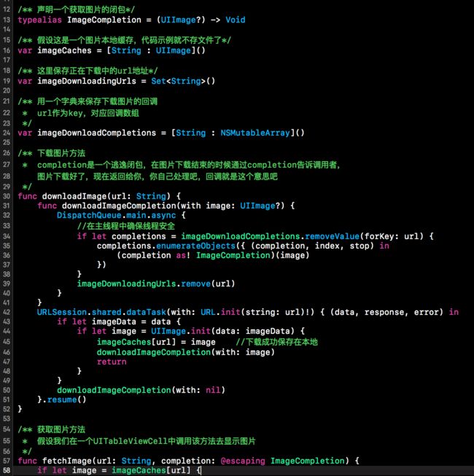
Task: Click @escaping attribute on line 57
Action: click(x=243, y=461)
